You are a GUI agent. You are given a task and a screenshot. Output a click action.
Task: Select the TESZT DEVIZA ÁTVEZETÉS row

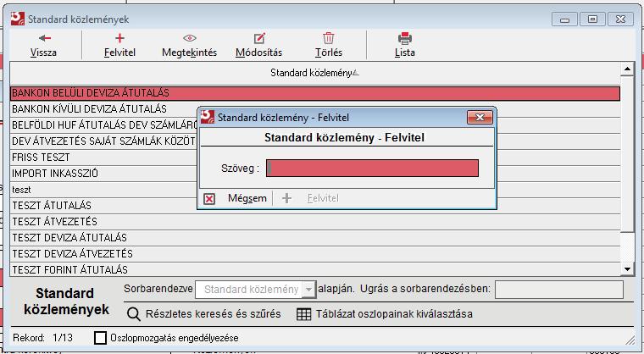click(x=315, y=254)
